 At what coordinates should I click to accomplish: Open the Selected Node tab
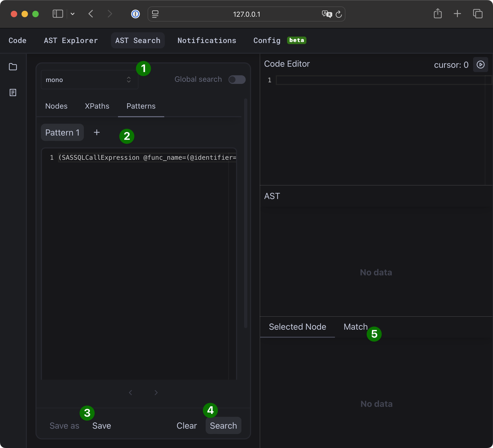point(298,327)
